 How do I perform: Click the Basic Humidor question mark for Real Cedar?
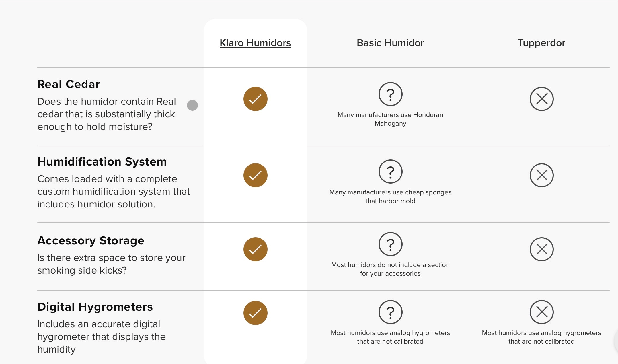[x=390, y=94]
